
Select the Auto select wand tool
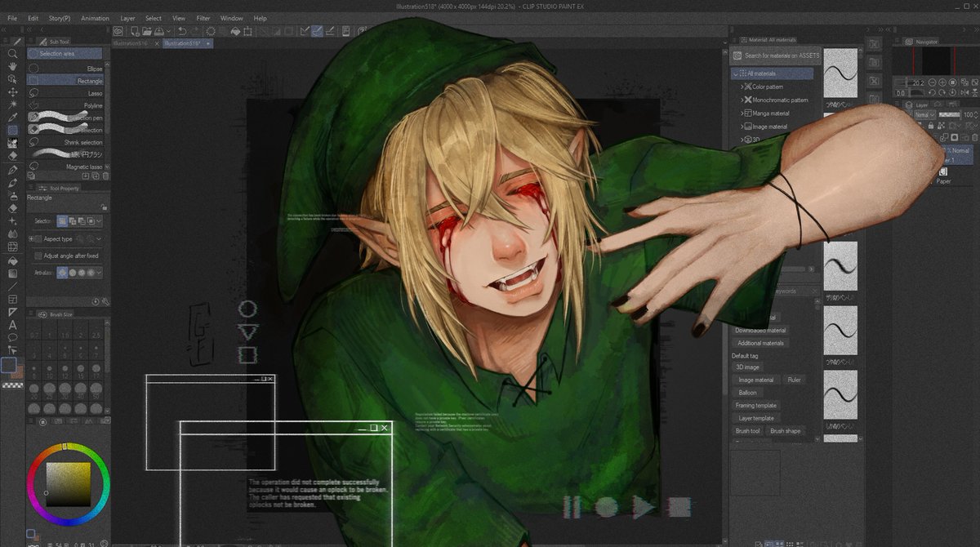[12, 105]
